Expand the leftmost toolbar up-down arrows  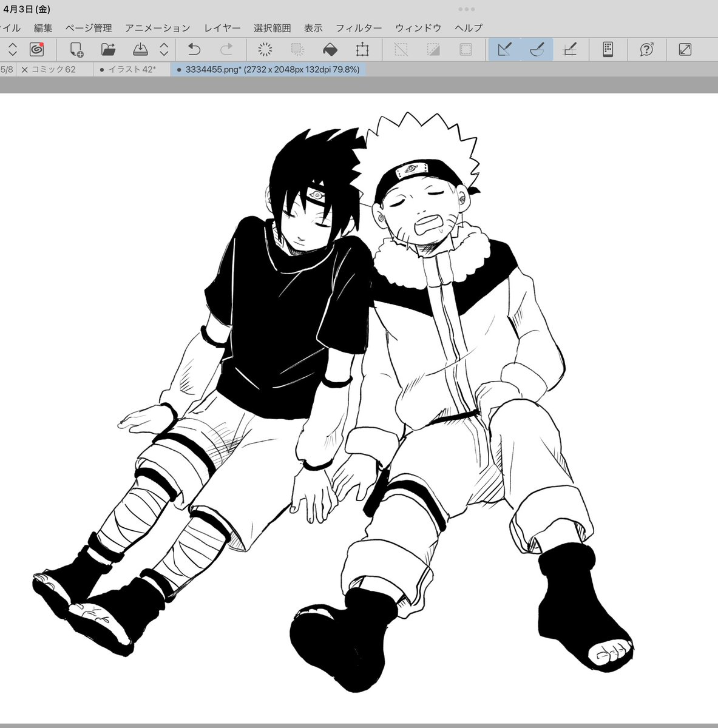(x=13, y=49)
